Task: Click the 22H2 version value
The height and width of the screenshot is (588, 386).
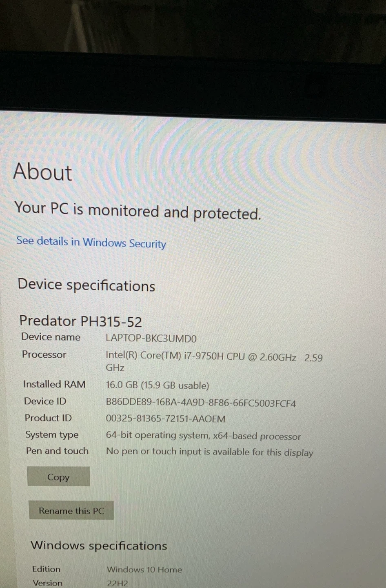Action: pos(117,584)
